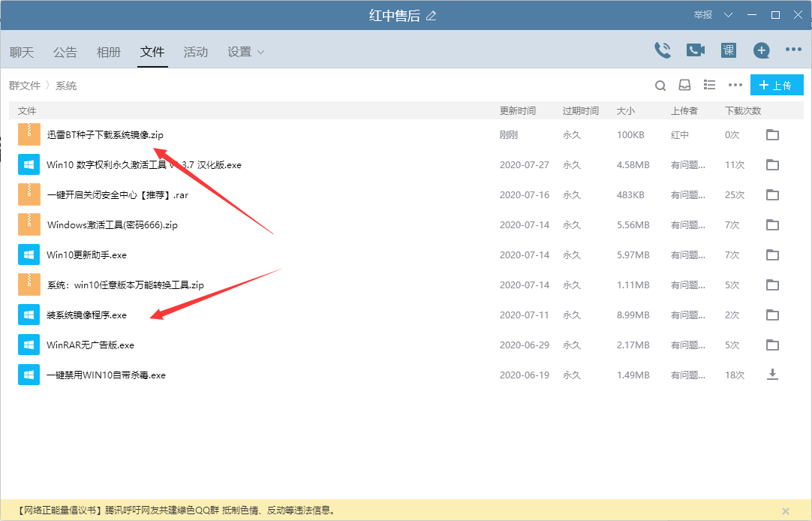
Task: Click size value 8.99MB
Action: click(633, 315)
